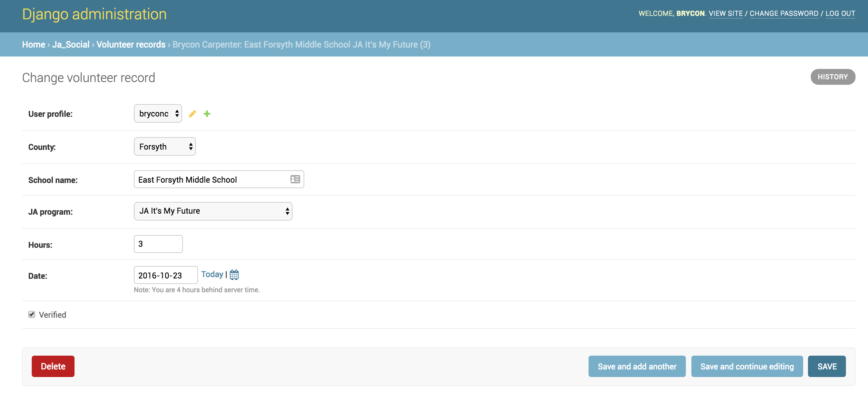View the record History
Viewport: 868px width, 397px height.
tap(832, 77)
